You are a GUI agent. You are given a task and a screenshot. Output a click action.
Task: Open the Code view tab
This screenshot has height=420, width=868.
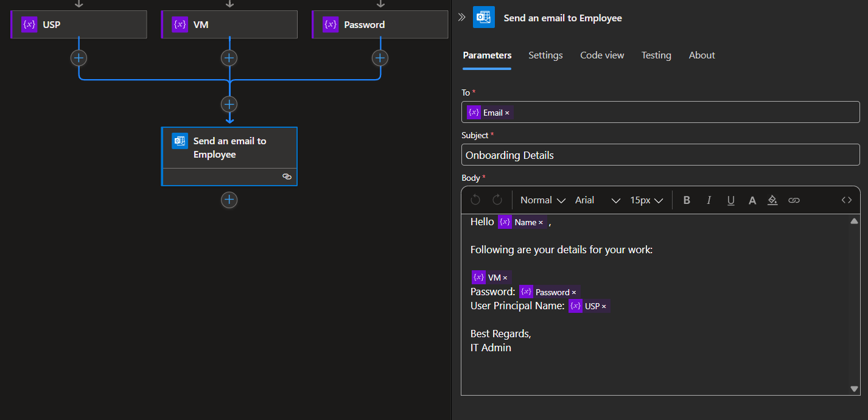602,55
